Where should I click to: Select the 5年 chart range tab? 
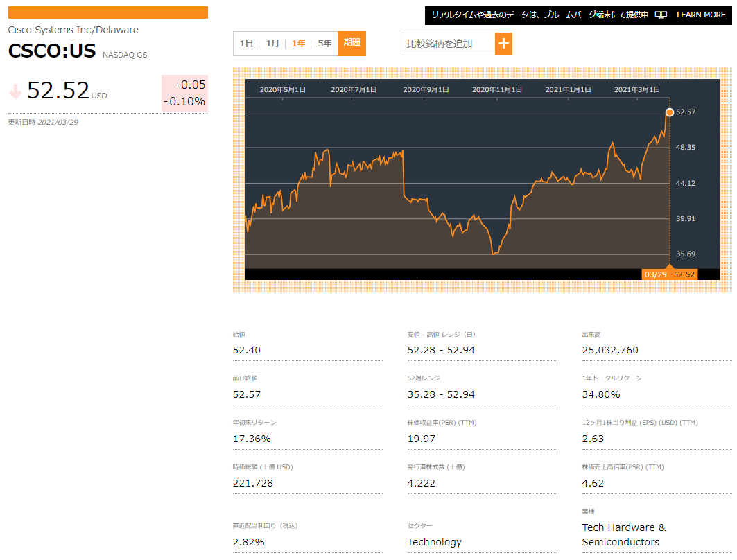324,44
